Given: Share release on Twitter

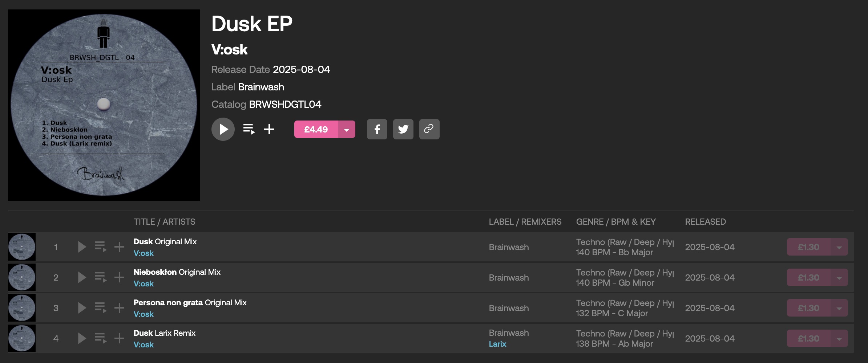Looking at the screenshot, I should (403, 129).
